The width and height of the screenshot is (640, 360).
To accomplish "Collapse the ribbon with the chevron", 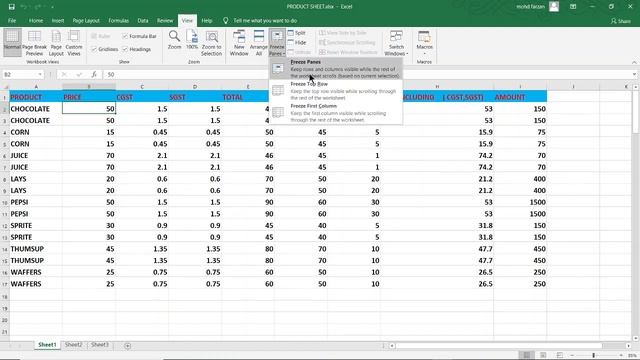I will (634, 62).
